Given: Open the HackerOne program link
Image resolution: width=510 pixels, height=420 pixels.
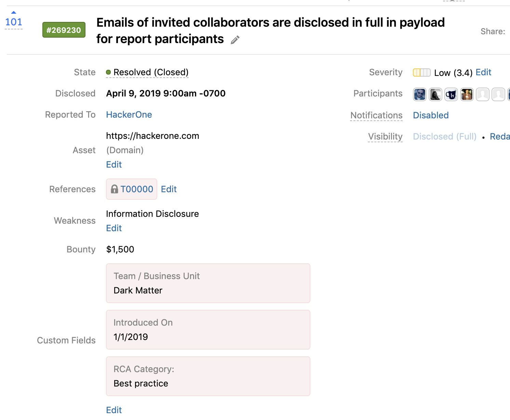Looking at the screenshot, I should [x=129, y=115].
